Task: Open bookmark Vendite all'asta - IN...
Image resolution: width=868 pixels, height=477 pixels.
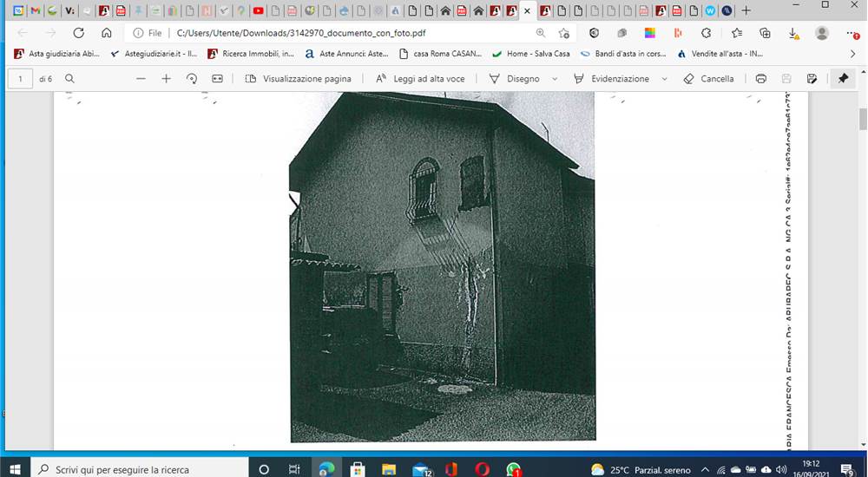Action: click(720, 54)
